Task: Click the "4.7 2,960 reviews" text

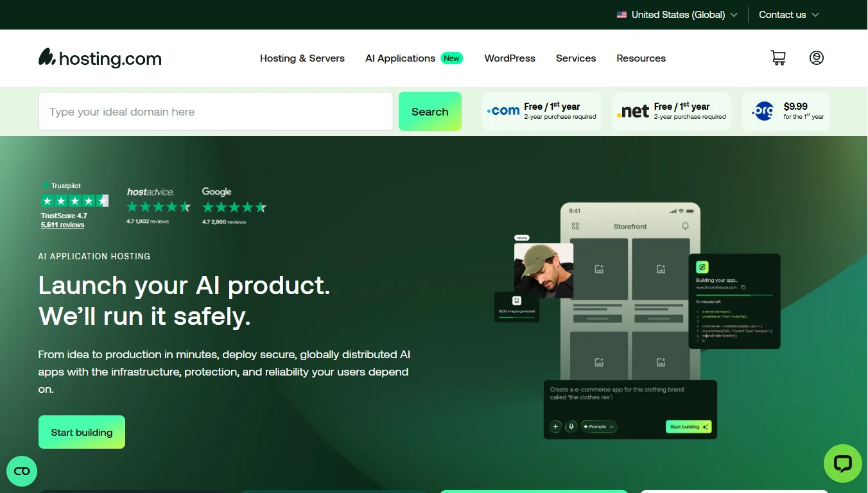Action: (224, 221)
